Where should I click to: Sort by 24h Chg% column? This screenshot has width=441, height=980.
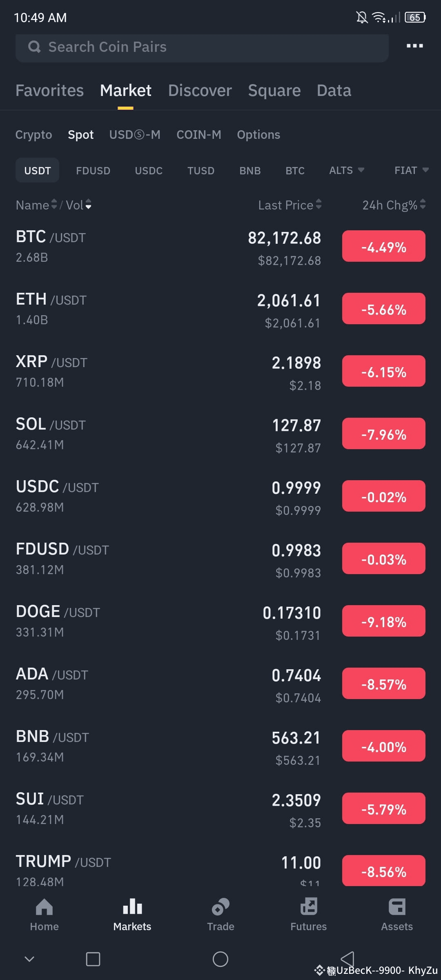coord(394,205)
